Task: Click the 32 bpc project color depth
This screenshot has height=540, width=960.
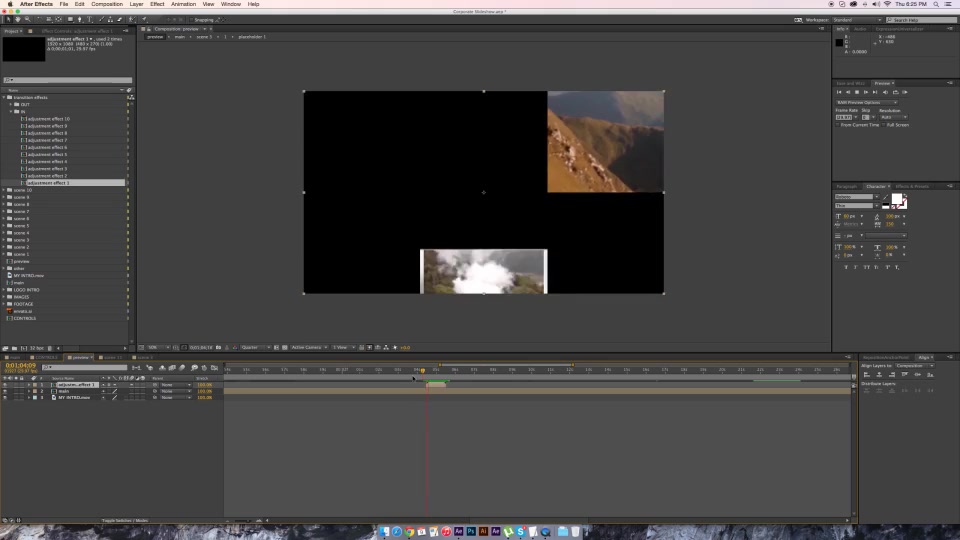Action: click(37, 348)
